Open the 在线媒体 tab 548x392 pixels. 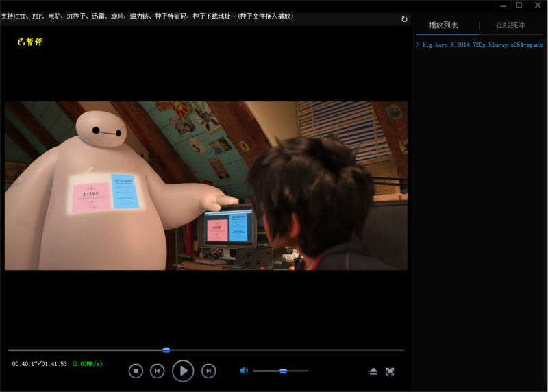pyautogui.click(x=510, y=25)
